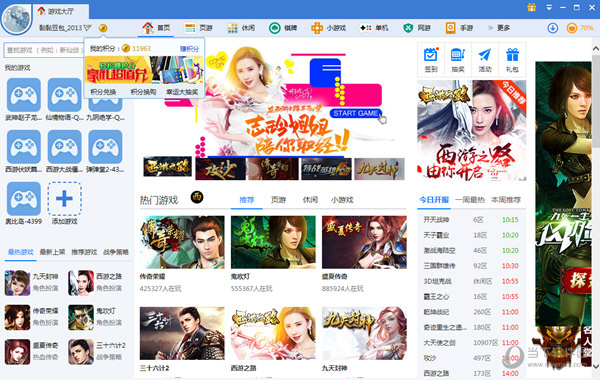Click the 3D坦克战 server row
600x380 pixels.
click(471, 281)
